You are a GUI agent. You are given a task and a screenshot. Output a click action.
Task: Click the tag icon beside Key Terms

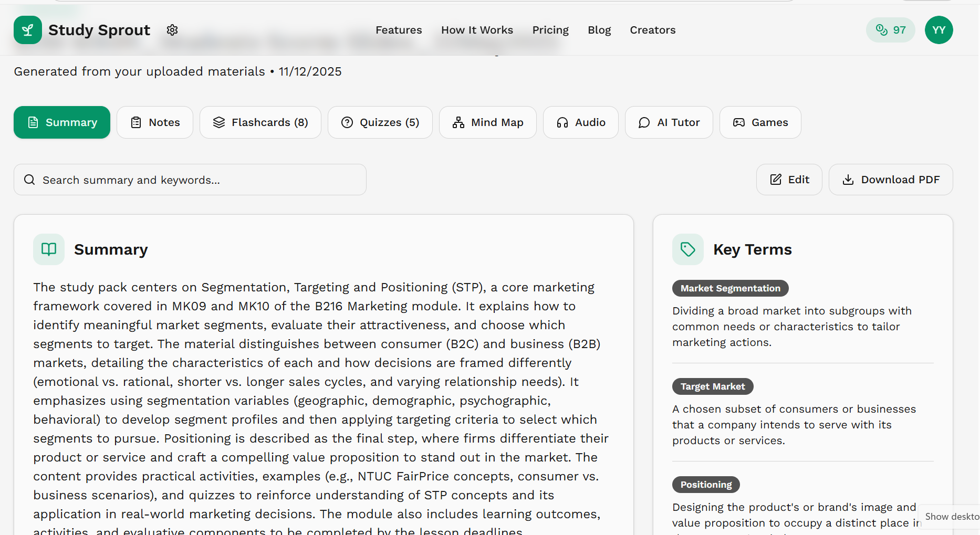click(687, 249)
